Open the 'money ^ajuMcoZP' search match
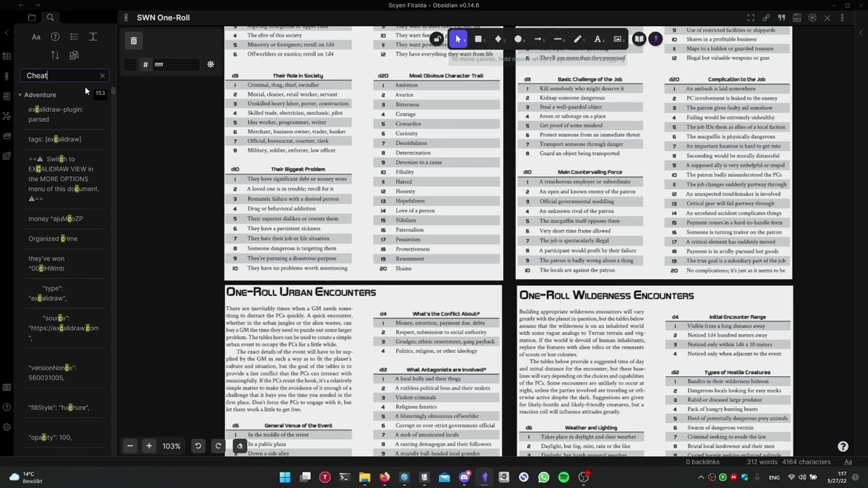The height and width of the screenshot is (488, 868). [x=56, y=219]
